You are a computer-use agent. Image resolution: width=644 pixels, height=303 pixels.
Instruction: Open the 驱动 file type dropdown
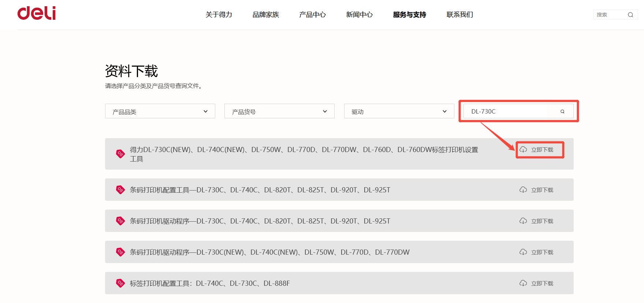point(399,111)
